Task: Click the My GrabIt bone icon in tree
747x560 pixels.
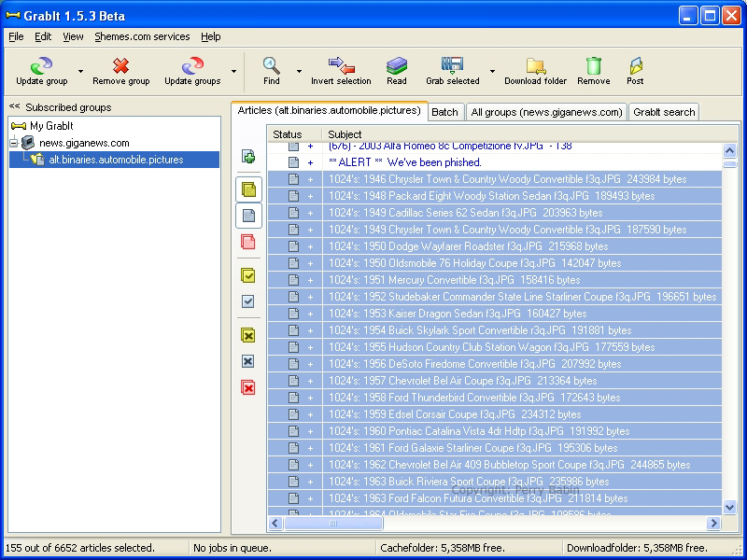Action: (19, 126)
